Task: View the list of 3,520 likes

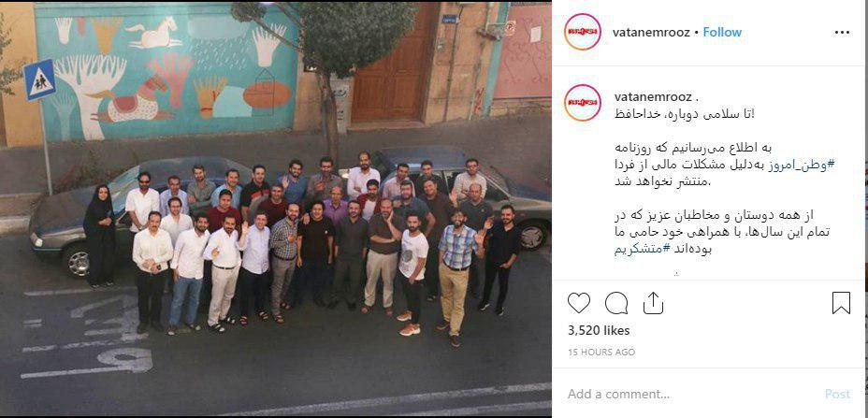Action: tap(599, 330)
